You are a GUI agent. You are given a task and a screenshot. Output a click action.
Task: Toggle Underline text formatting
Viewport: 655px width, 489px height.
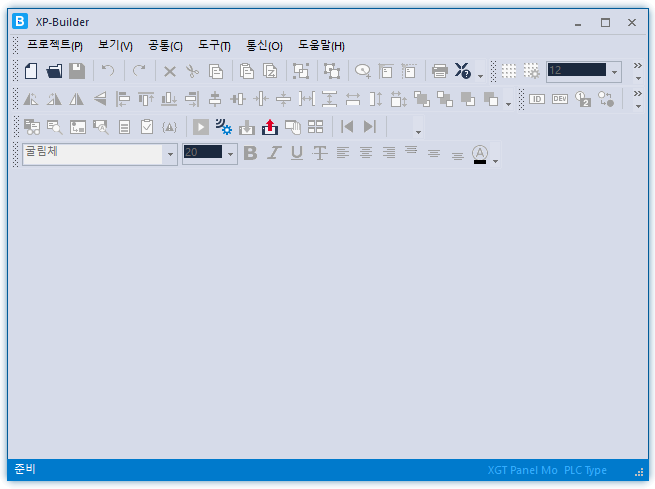297,153
